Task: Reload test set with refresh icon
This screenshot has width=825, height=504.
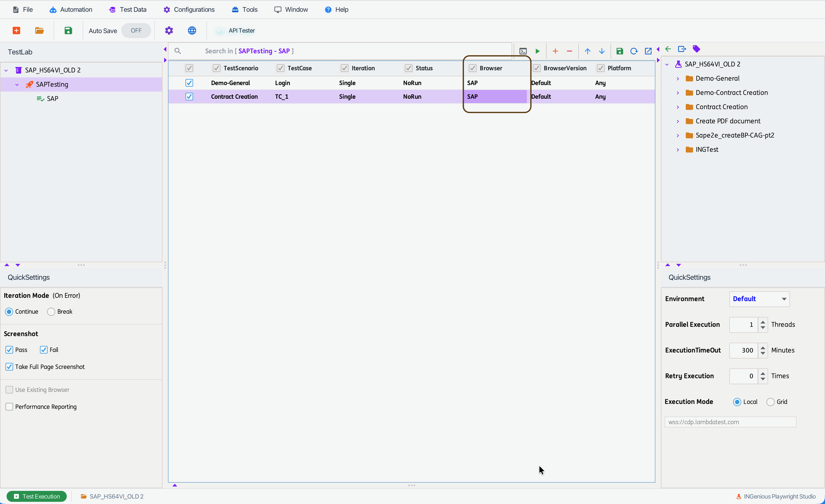Action: coord(634,51)
